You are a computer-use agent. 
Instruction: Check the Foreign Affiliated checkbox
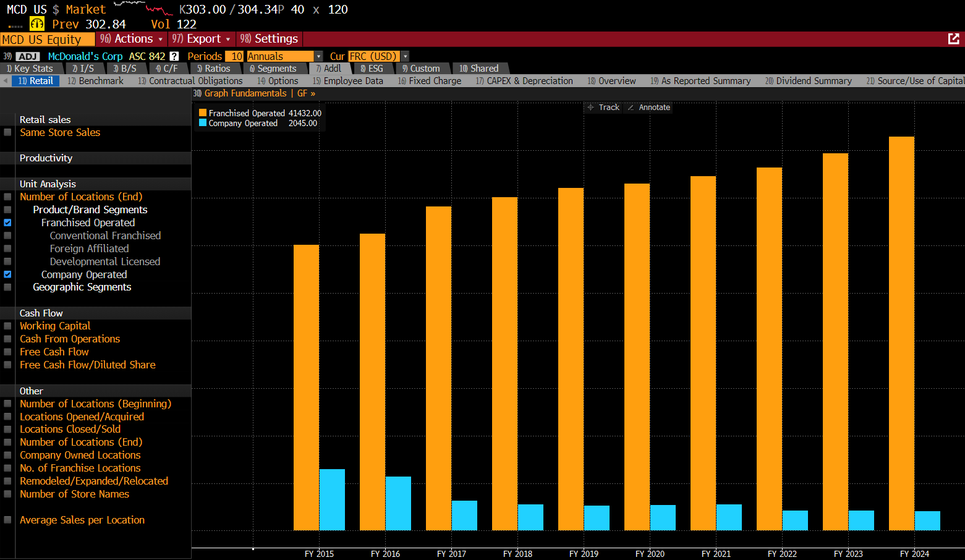(7, 248)
